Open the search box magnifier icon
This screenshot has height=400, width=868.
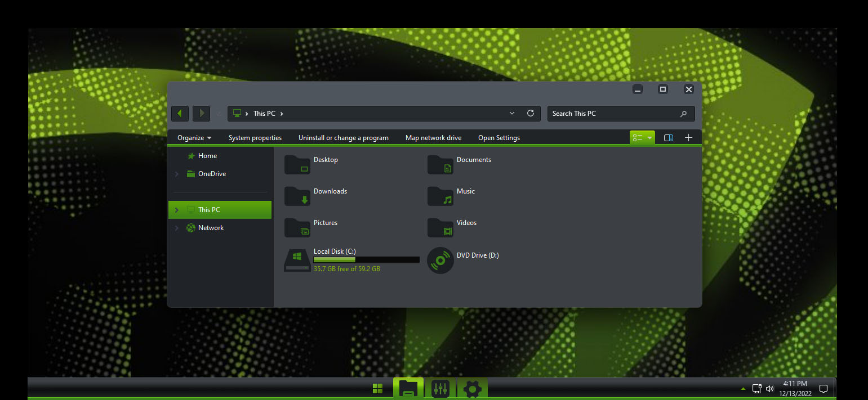pyautogui.click(x=683, y=114)
